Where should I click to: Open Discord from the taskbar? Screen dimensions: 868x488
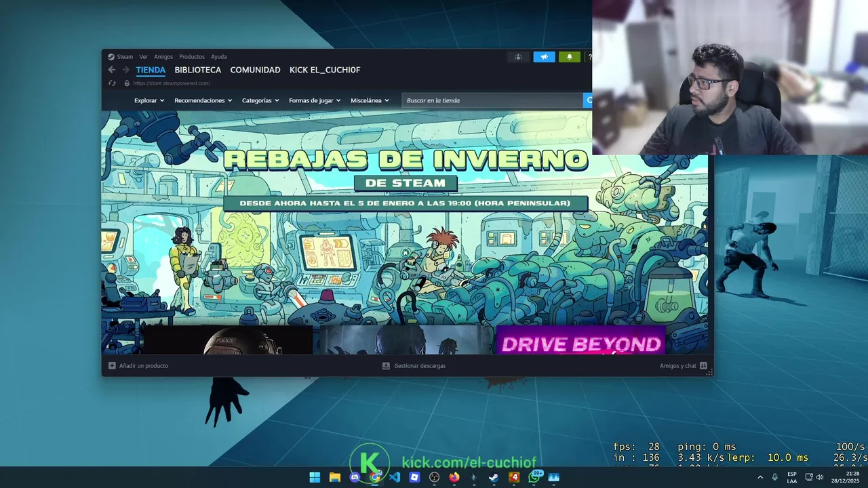(355, 477)
